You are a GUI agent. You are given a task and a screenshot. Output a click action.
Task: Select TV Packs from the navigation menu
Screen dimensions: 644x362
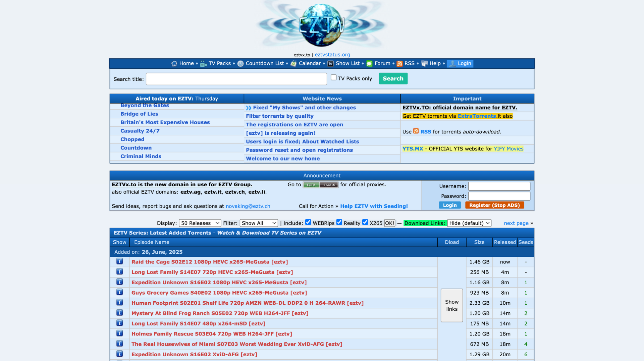tap(219, 63)
